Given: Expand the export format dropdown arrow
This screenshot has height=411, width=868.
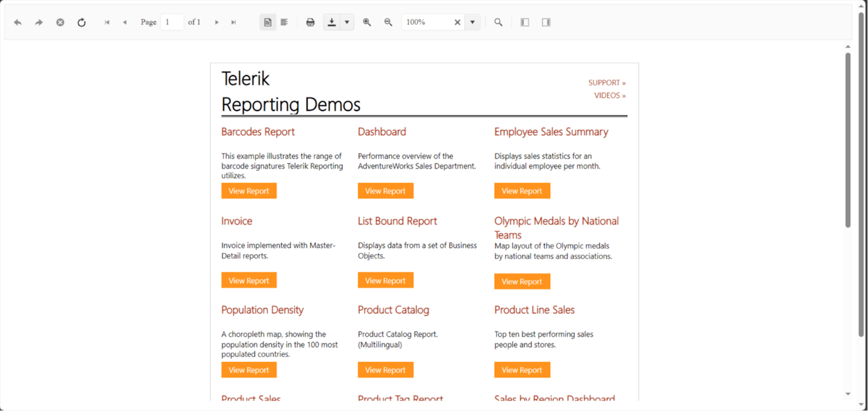Looking at the screenshot, I should coord(347,22).
